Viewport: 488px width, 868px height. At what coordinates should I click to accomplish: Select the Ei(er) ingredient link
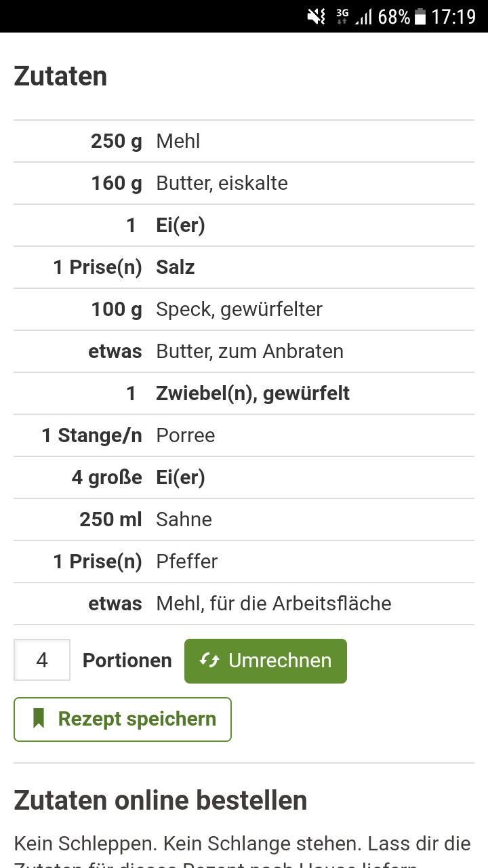pyautogui.click(x=180, y=225)
